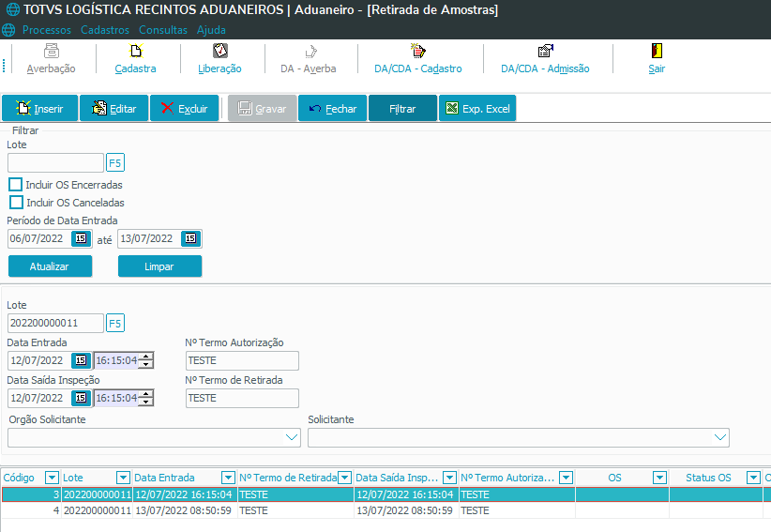Click cell 13/07/2022 08:50:59 in Data Entrada column
The width and height of the screenshot is (771, 532).
(184, 510)
